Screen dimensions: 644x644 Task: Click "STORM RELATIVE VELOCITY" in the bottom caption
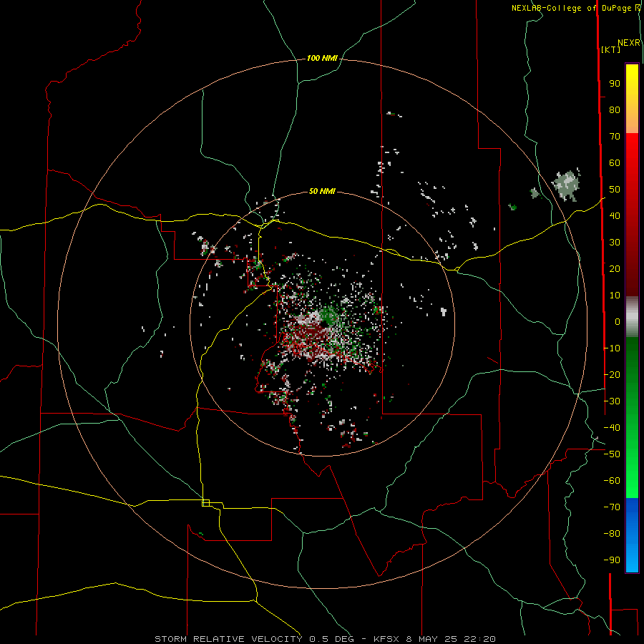point(228,639)
